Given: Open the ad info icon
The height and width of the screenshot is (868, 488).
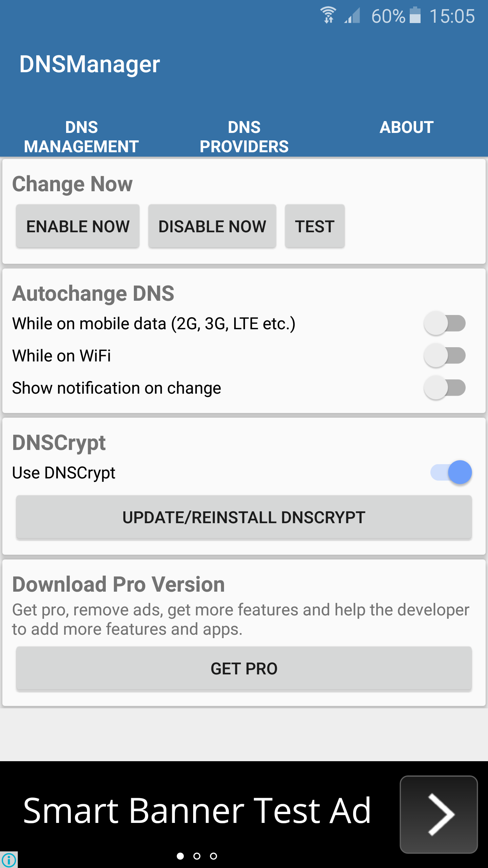Looking at the screenshot, I should pos(8,860).
